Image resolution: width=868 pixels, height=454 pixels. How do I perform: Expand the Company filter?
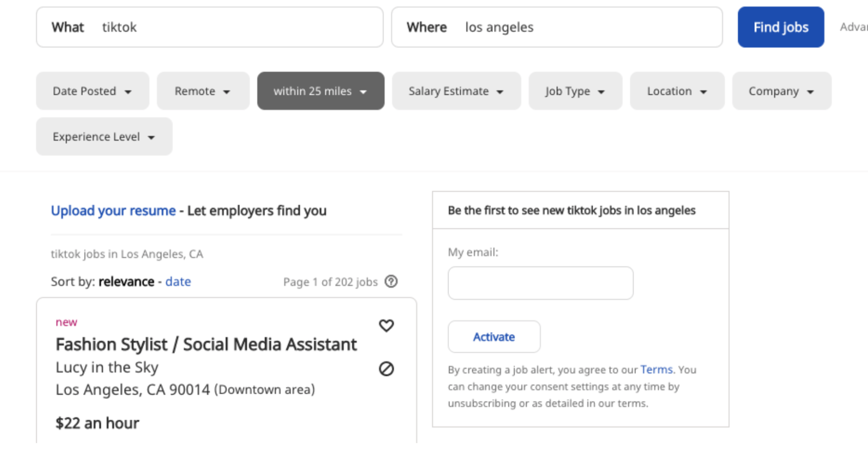pyautogui.click(x=782, y=91)
